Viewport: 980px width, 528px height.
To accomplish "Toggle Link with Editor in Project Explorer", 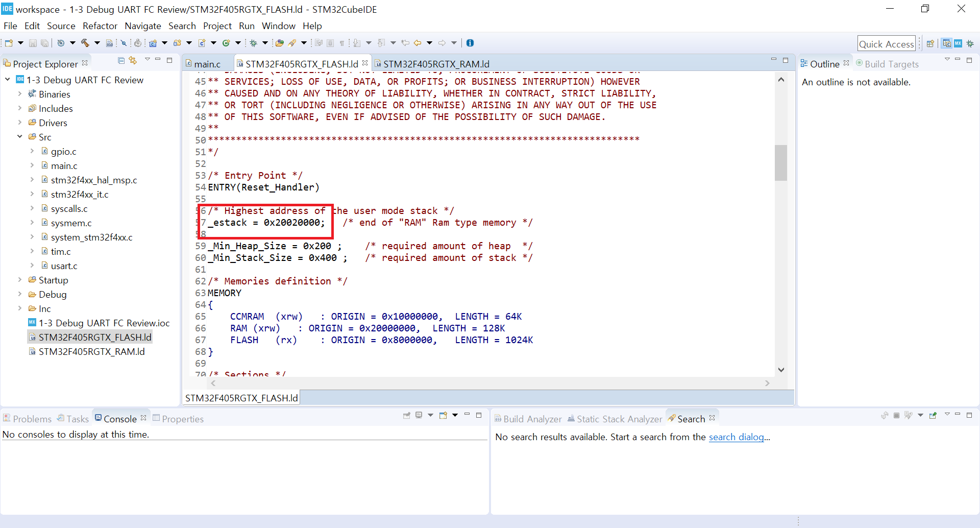I will 133,60.
